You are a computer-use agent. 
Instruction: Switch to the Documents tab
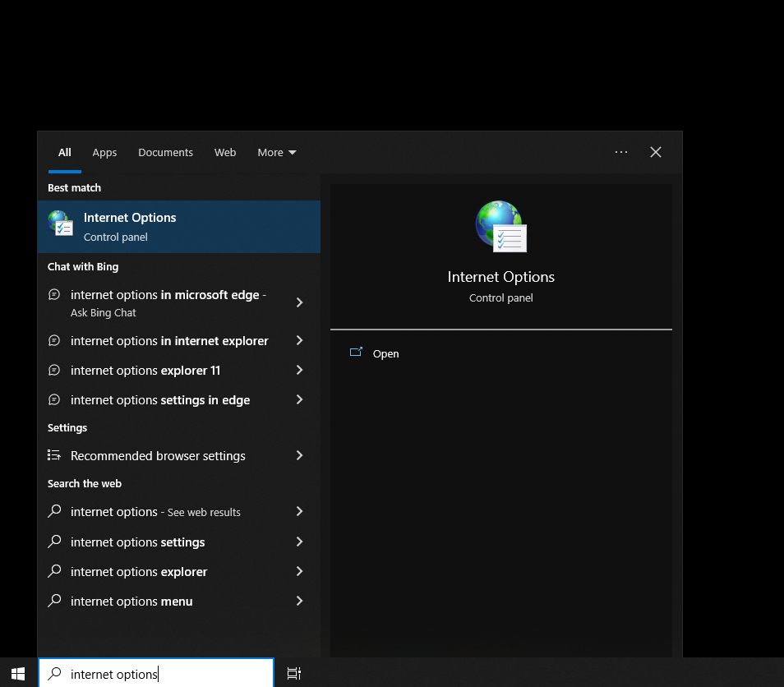pos(165,152)
